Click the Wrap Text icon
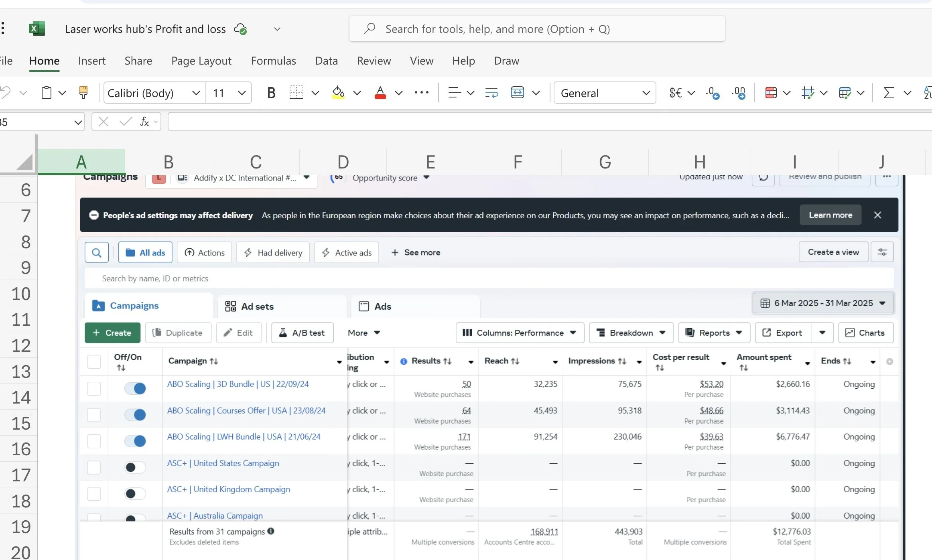 click(491, 93)
